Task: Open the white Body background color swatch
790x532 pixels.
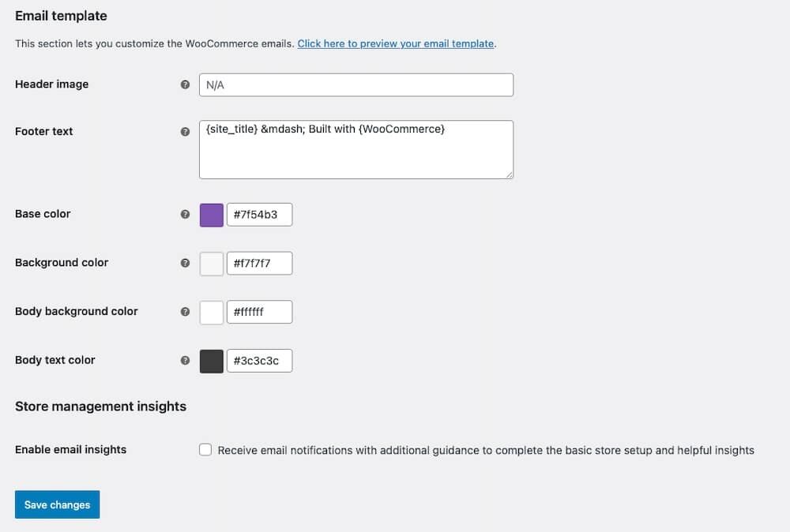Action: (x=212, y=313)
